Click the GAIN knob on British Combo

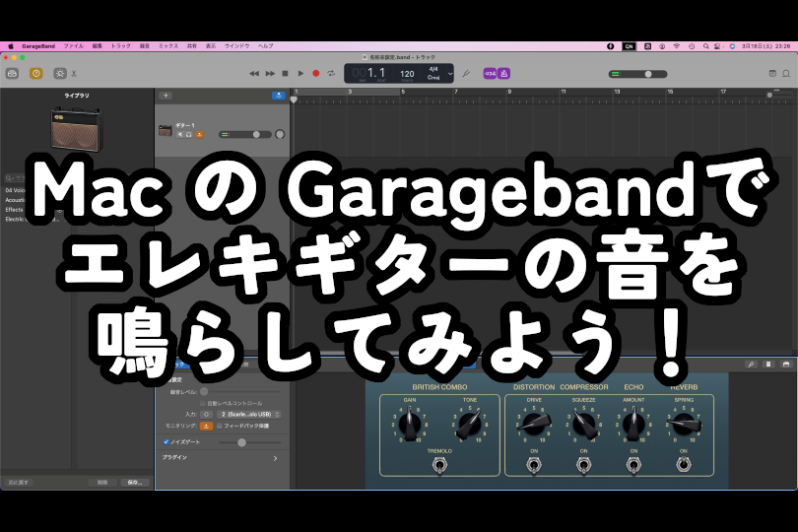pos(409,424)
